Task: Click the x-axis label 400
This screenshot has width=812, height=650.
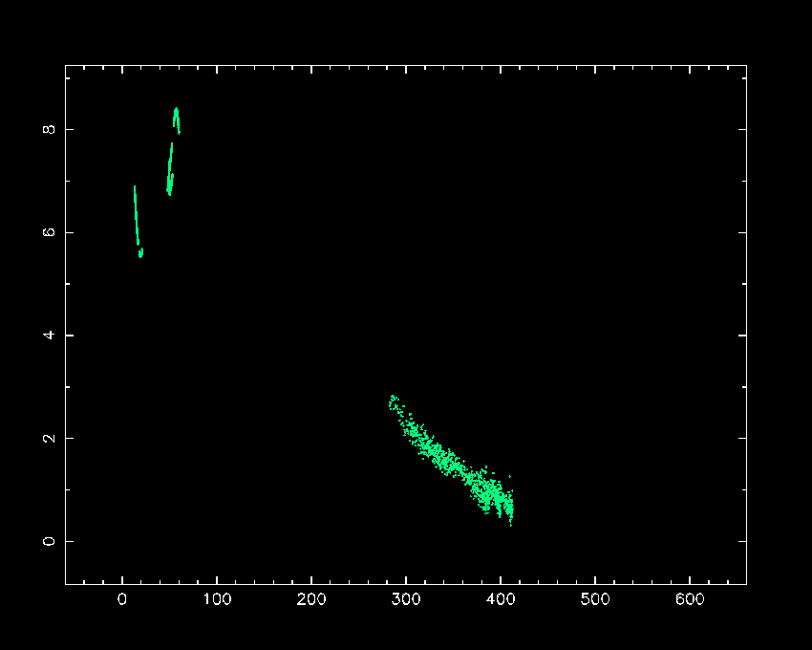Action: tap(501, 599)
